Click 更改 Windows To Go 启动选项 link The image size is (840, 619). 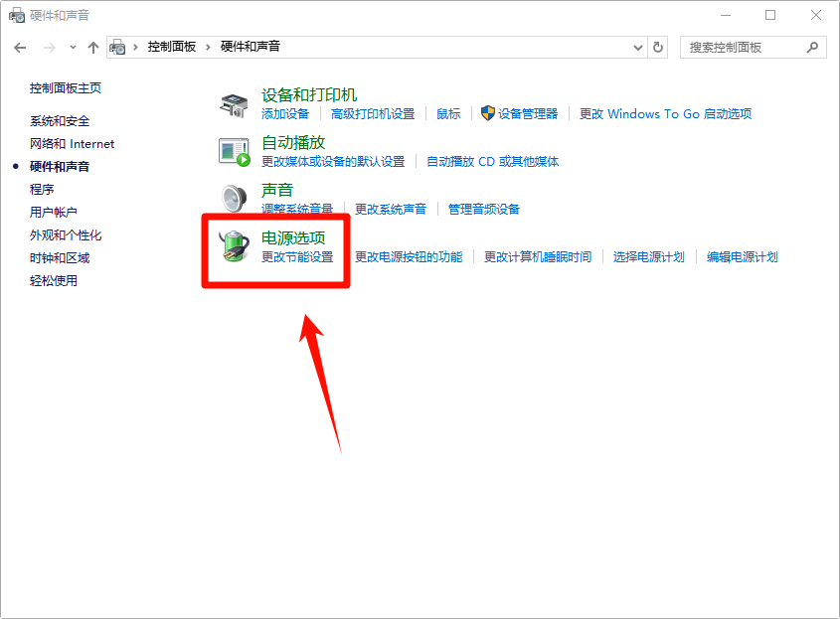click(x=665, y=113)
